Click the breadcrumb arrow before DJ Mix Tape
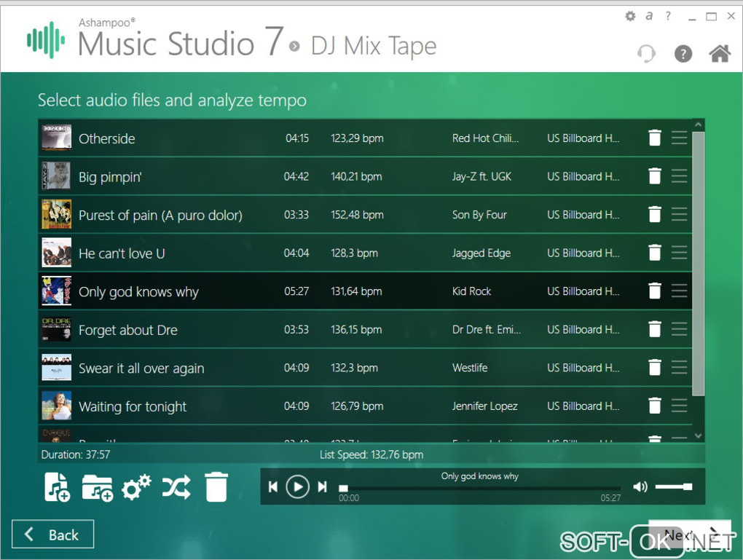 [x=294, y=47]
